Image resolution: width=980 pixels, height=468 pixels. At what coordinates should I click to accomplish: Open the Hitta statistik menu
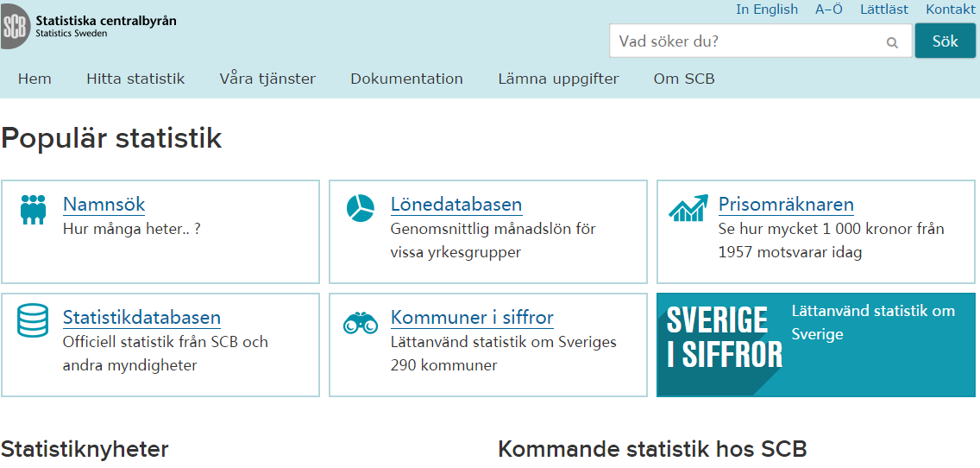[x=135, y=79]
